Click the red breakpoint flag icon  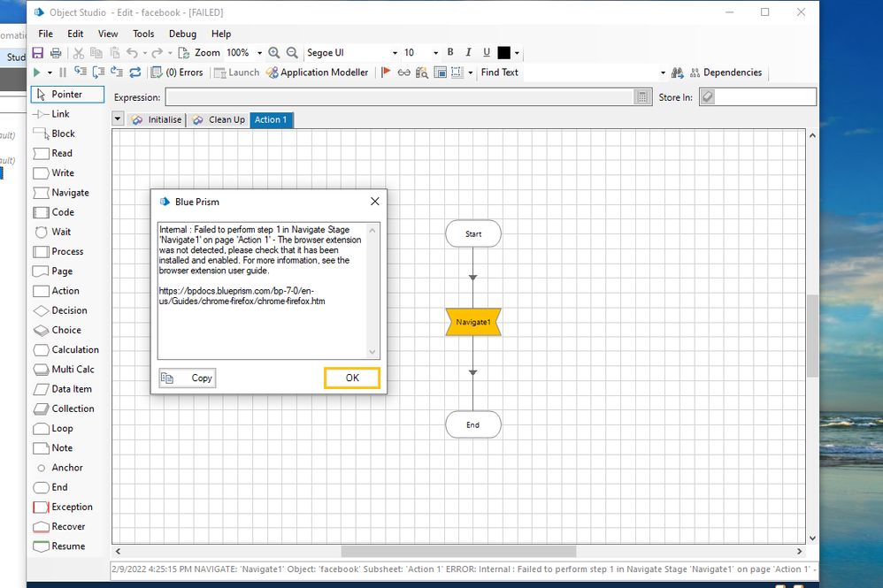[386, 73]
